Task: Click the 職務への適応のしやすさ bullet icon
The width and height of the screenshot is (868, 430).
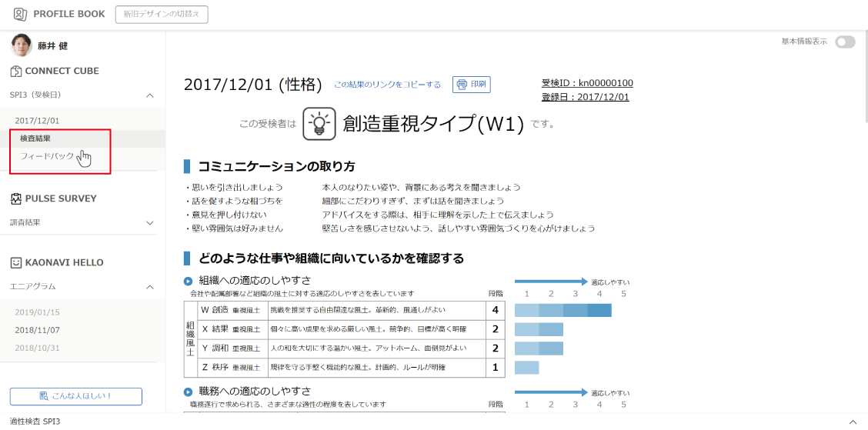Action: point(189,392)
